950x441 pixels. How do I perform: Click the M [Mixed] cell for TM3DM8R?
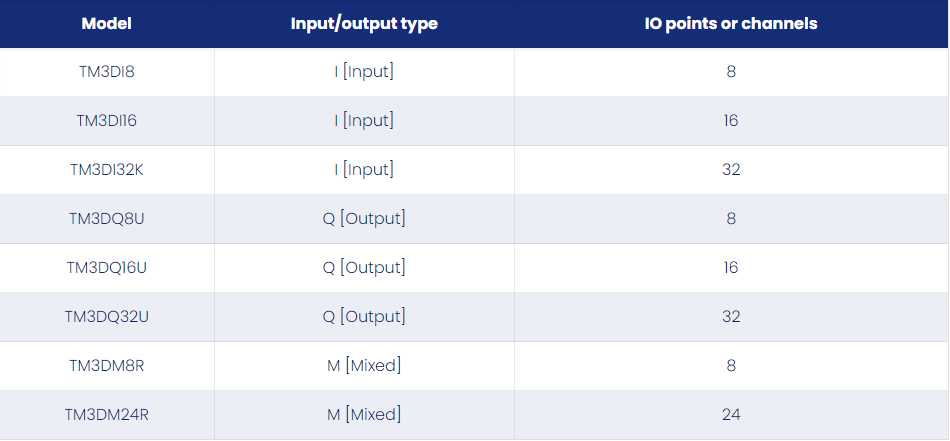click(x=364, y=366)
